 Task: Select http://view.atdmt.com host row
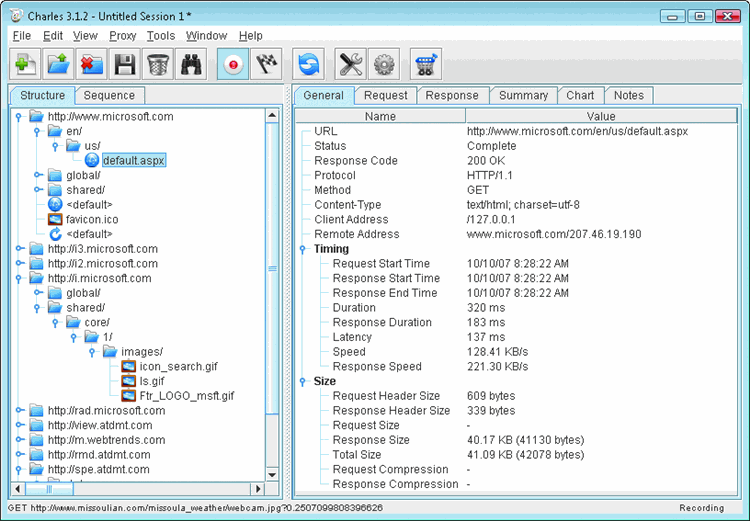[100, 425]
